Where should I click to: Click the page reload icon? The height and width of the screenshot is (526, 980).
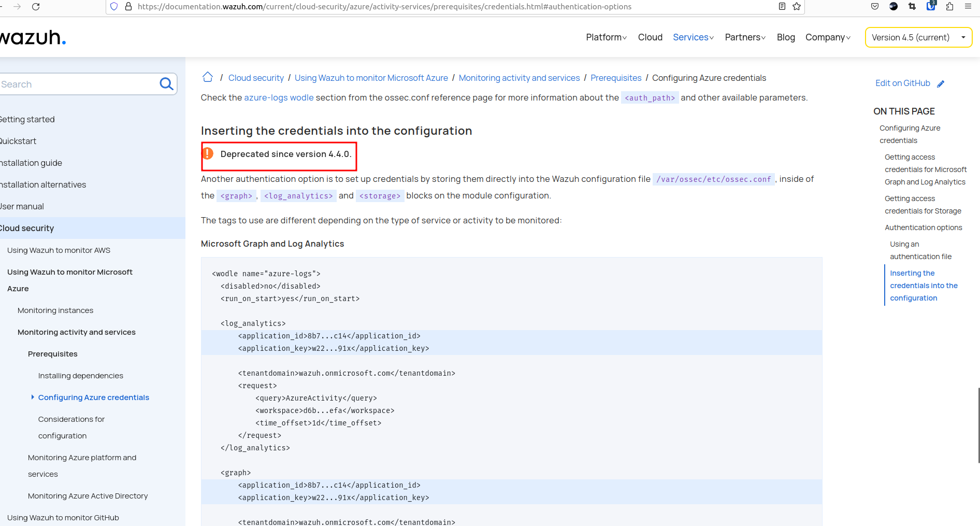[x=36, y=7]
